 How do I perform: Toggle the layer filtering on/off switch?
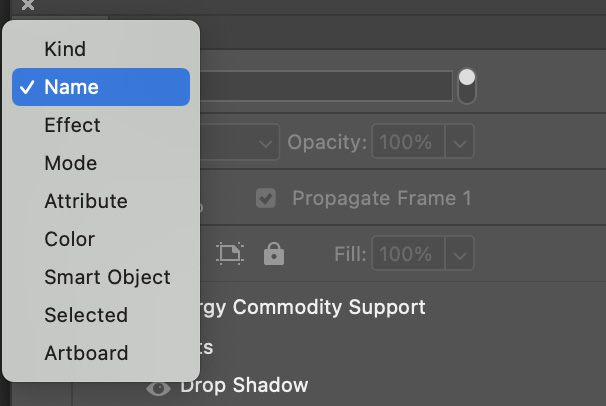click(467, 87)
